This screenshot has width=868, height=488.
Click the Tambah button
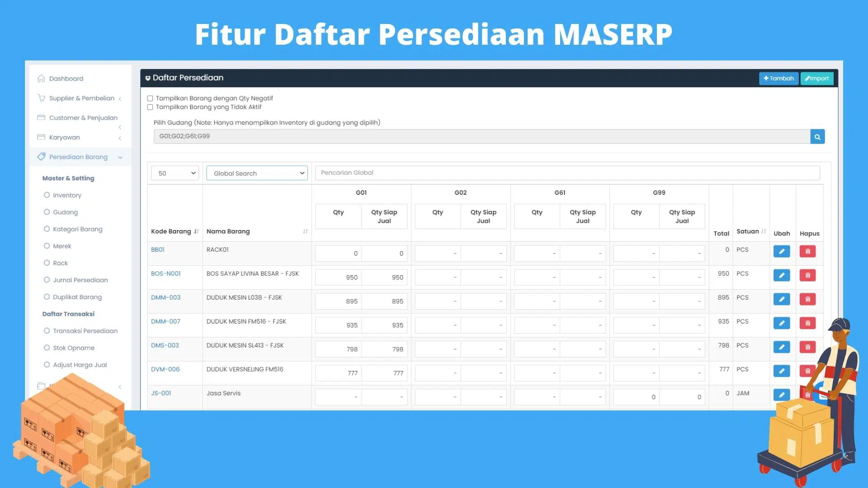coord(778,79)
